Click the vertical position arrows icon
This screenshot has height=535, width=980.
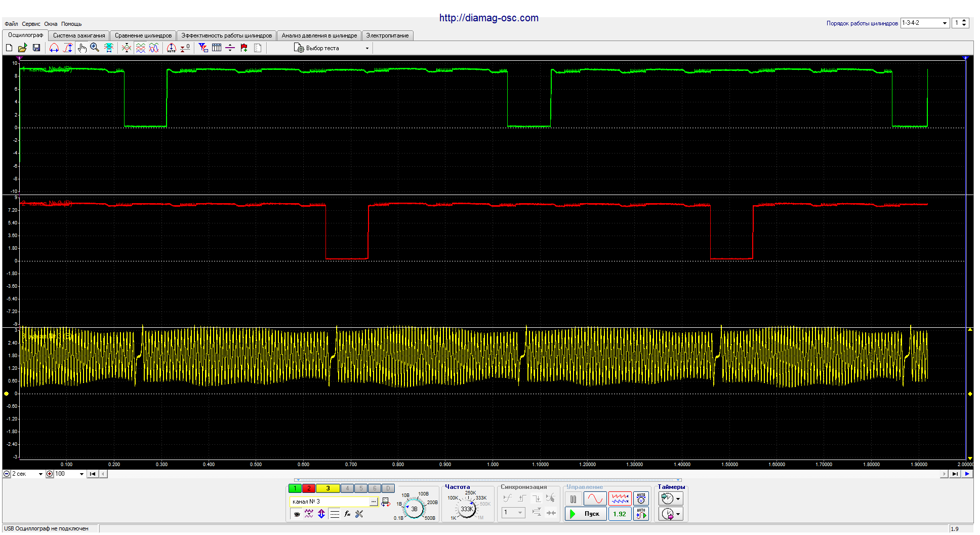click(321, 514)
